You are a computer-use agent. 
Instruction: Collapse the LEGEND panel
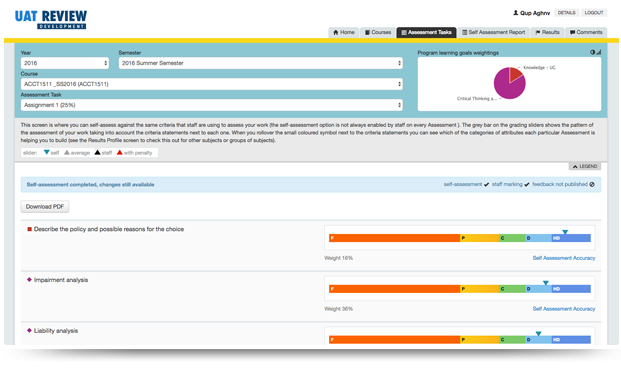[x=585, y=166]
